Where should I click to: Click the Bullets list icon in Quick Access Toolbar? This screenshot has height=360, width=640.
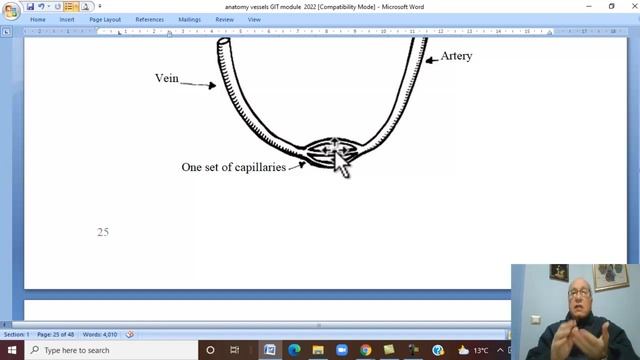coord(68,7)
